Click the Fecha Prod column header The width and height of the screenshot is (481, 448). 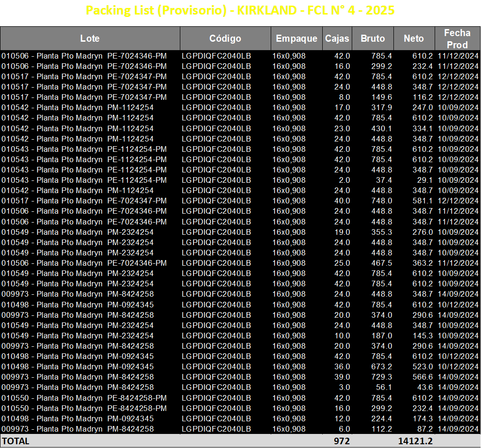[x=457, y=38]
